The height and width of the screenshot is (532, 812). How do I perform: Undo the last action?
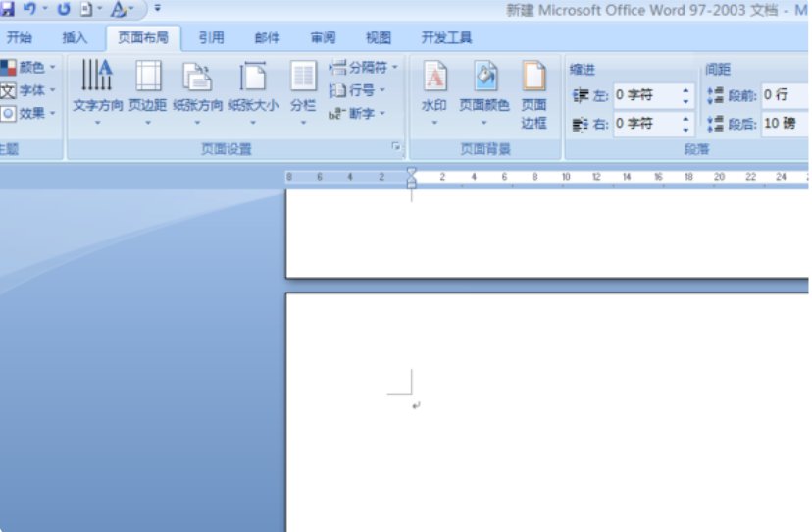30,8
